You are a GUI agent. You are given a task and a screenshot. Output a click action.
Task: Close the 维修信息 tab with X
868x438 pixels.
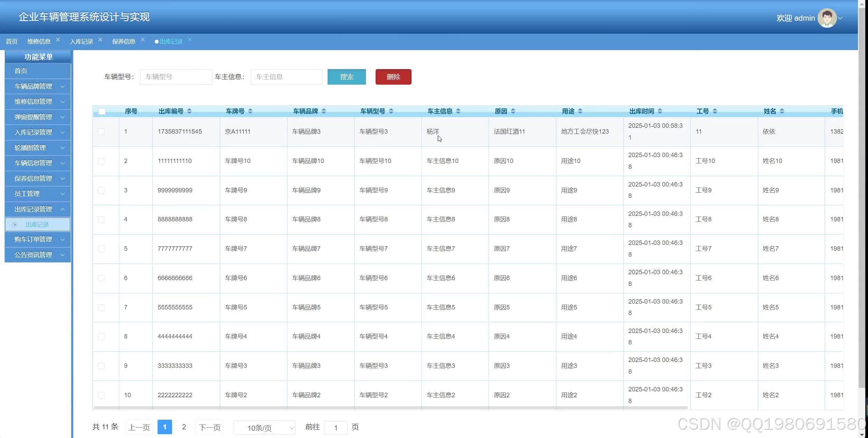point(58,40)
